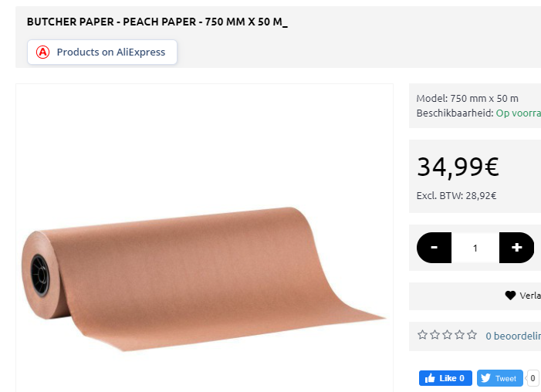541x392 pixels.
Task: Decrease quantity with the minus button
Action: click(x=434, y=248)
